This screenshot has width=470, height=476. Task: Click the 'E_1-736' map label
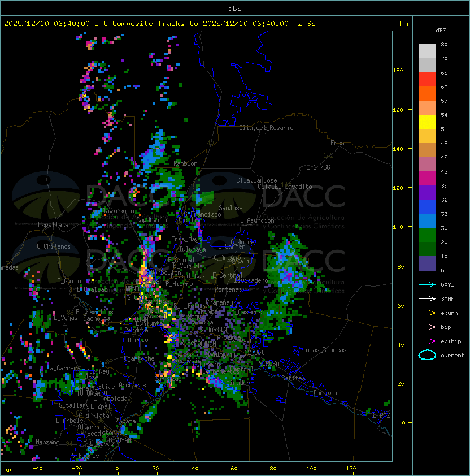click(x=318, y=167)
